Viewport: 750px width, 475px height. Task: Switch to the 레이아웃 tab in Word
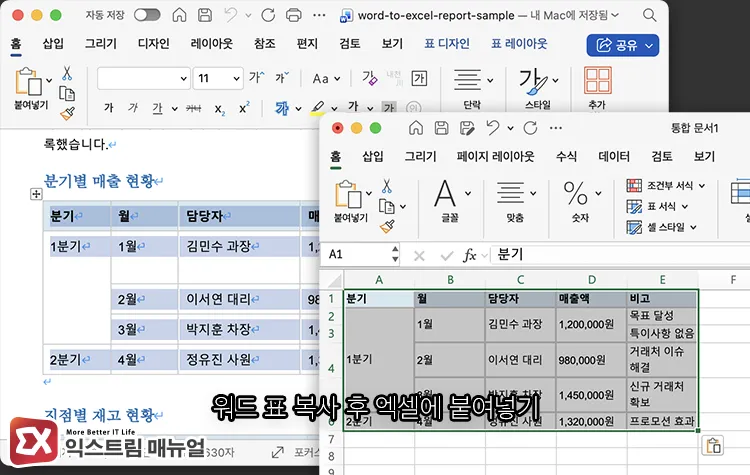click(211, 44)
